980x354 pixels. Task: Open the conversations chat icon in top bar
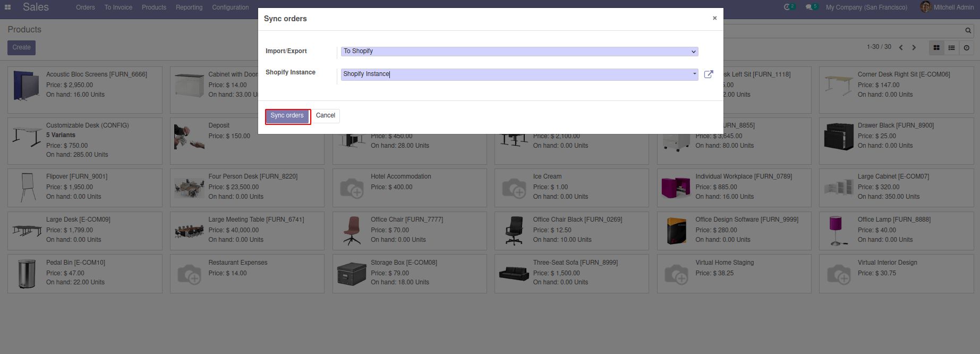pos(812,7)
